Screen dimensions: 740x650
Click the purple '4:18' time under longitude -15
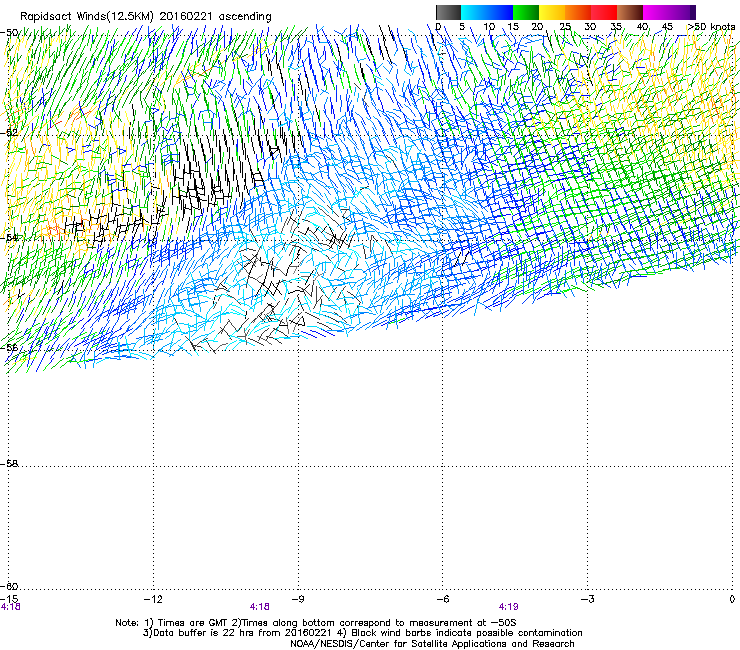click(x=10, y=607)
